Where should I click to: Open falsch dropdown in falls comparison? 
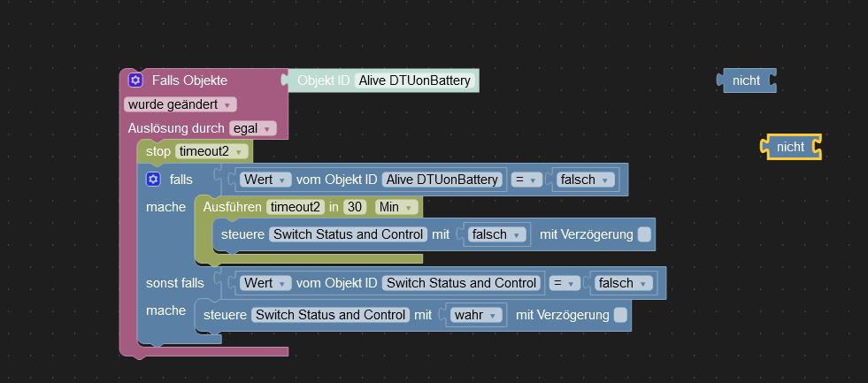585,180
